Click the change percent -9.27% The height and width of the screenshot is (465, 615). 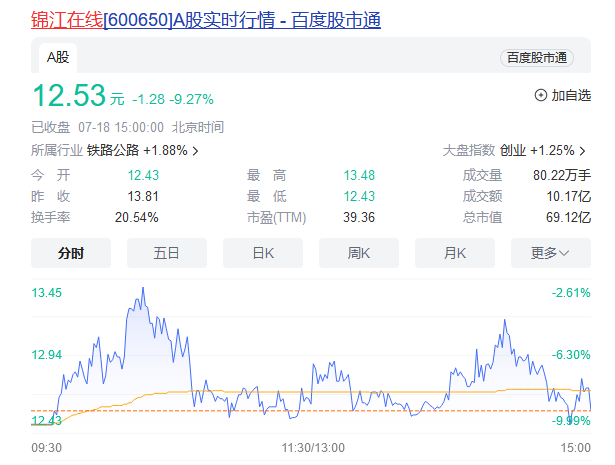tap(191, 99)
